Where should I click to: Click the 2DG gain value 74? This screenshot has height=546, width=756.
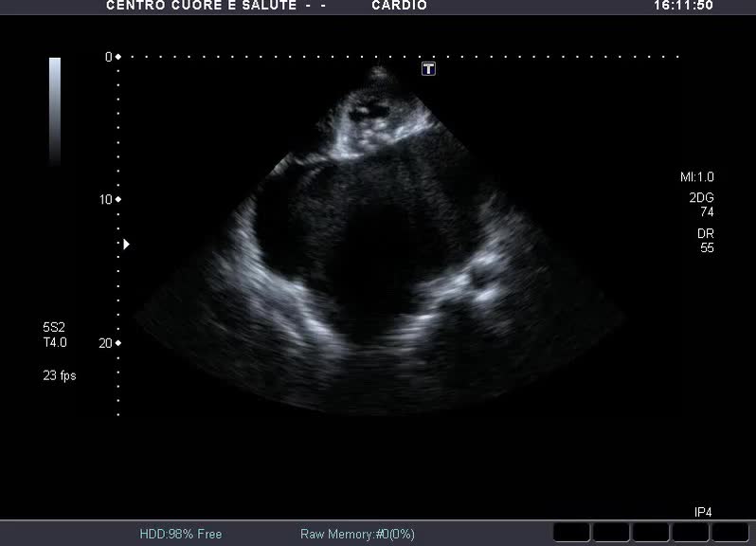click(x=707, y=212)
